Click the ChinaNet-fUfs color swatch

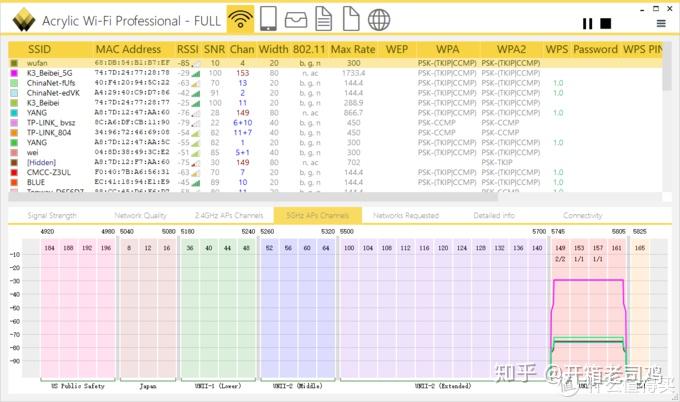click(14, 83)
